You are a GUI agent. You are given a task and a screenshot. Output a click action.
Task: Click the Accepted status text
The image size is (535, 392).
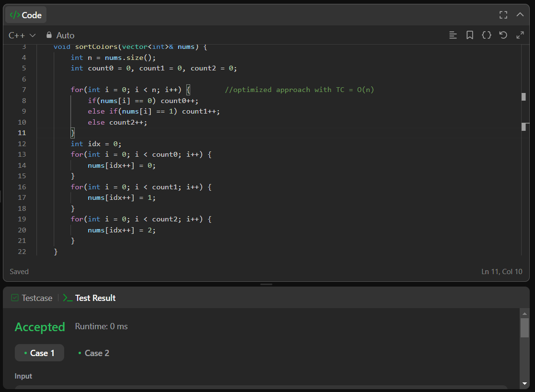(40, 327)
